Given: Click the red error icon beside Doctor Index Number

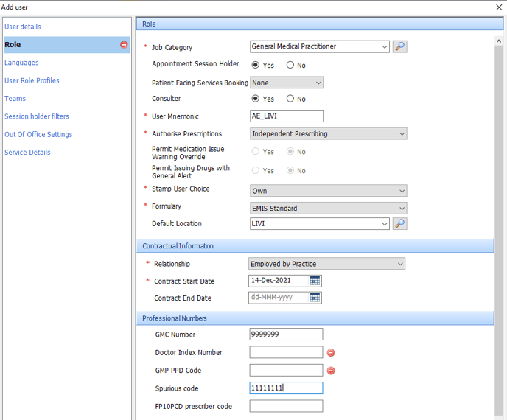Looking at the screenshot, I should coord(331,353).
